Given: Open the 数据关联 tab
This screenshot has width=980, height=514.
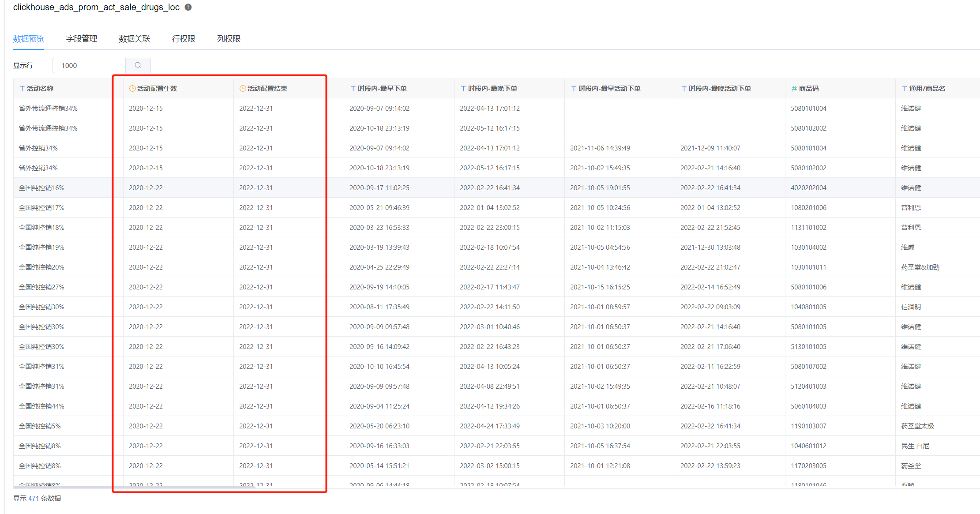Looking at the screenshot, I should (135, 38).
